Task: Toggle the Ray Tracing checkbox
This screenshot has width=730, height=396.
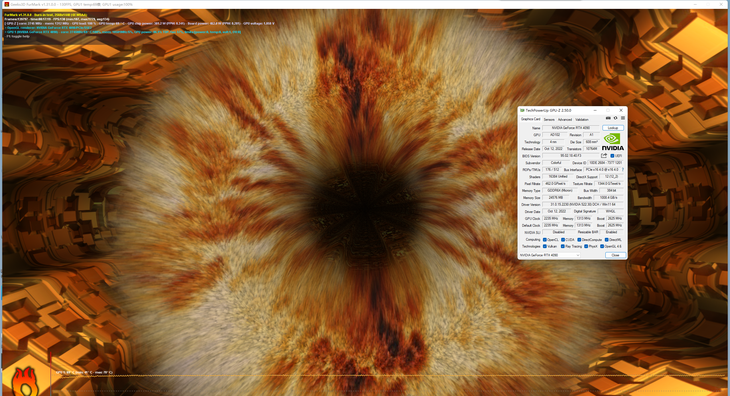Action: (562, 246)
